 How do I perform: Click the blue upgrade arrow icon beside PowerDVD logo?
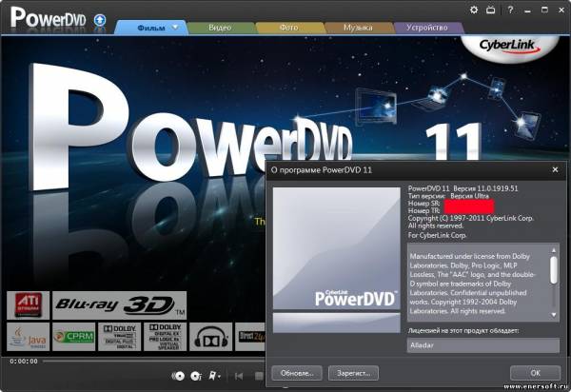(100, 20)
